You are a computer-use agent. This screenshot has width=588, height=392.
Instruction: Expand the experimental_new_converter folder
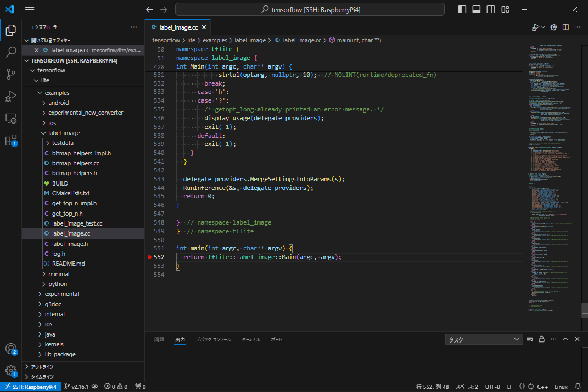point(82,113)
